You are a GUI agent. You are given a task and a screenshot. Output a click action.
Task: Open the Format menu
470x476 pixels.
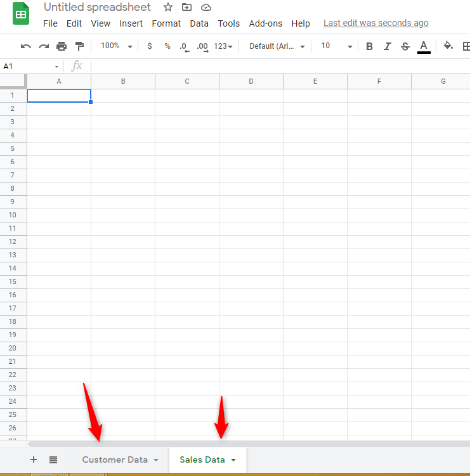pos(166,23)
